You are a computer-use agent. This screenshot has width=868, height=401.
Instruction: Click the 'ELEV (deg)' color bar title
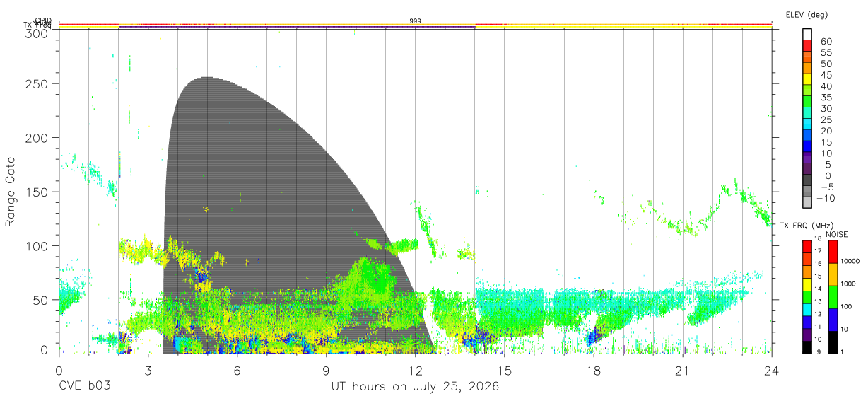click(x=807, y=14)
